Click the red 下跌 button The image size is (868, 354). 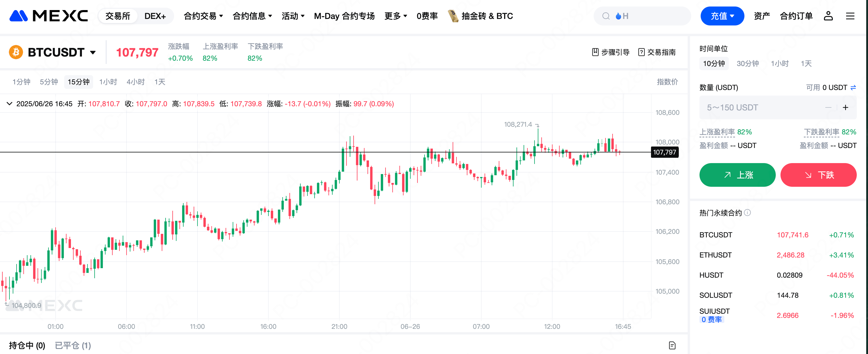(818, 175)
